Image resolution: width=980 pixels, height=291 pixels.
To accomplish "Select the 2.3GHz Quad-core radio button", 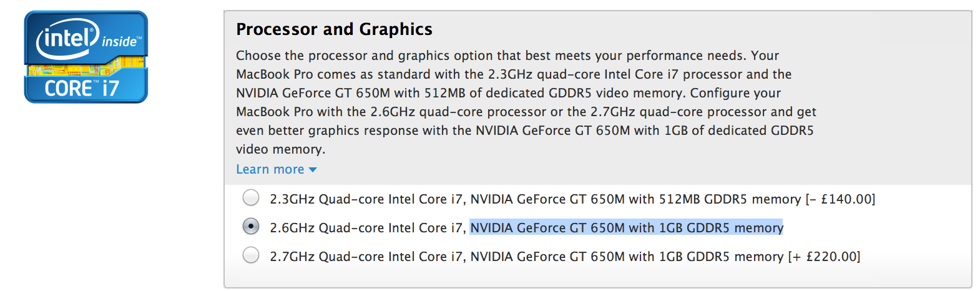I will tap(251, 198).
